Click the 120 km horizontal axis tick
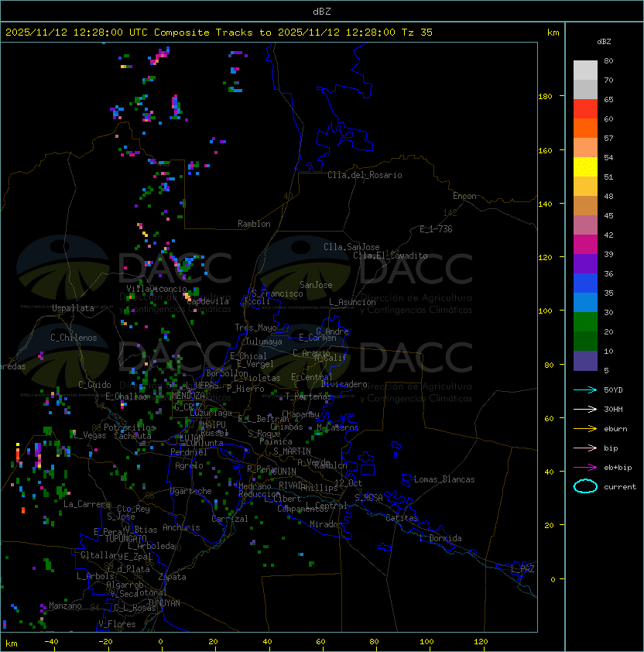 [481, 642]
